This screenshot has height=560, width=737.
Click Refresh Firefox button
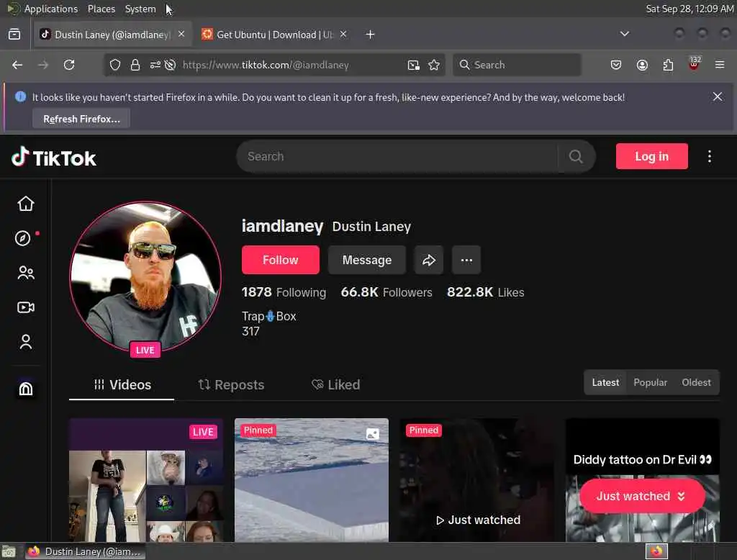81,119
